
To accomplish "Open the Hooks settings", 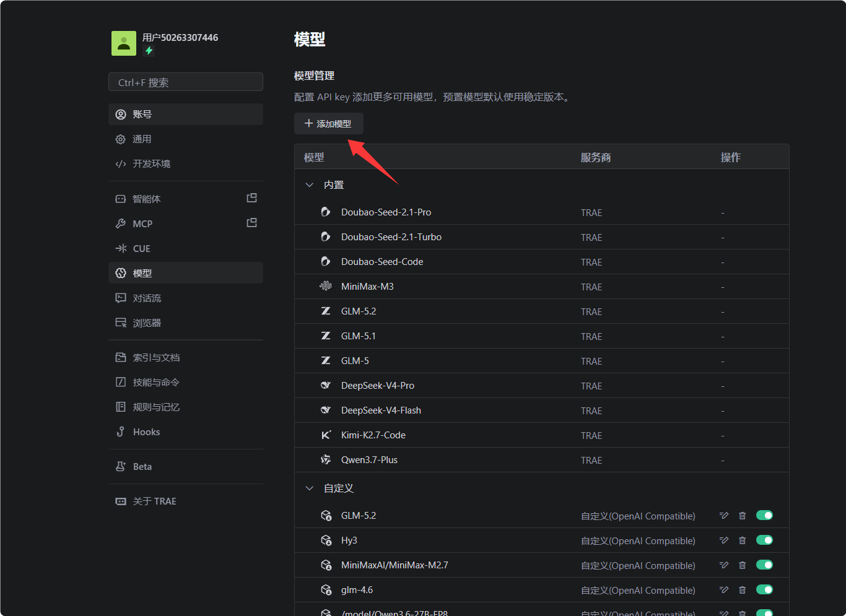I will [x=186, y=432].
